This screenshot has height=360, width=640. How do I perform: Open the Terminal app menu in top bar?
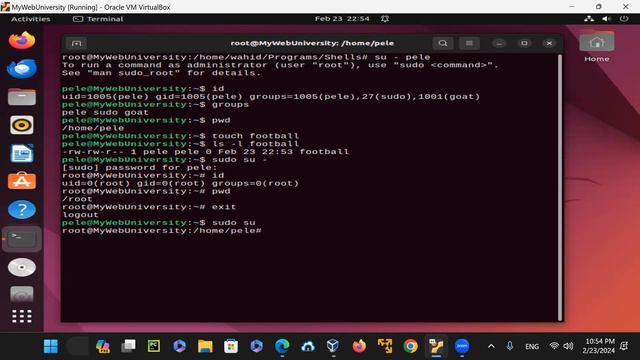[x=98, y=19]
